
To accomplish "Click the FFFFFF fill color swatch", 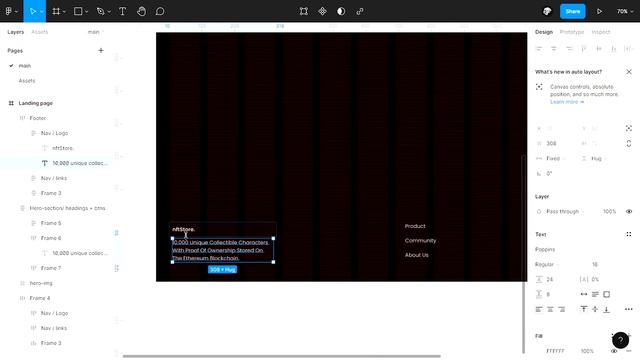I will 539,351.
